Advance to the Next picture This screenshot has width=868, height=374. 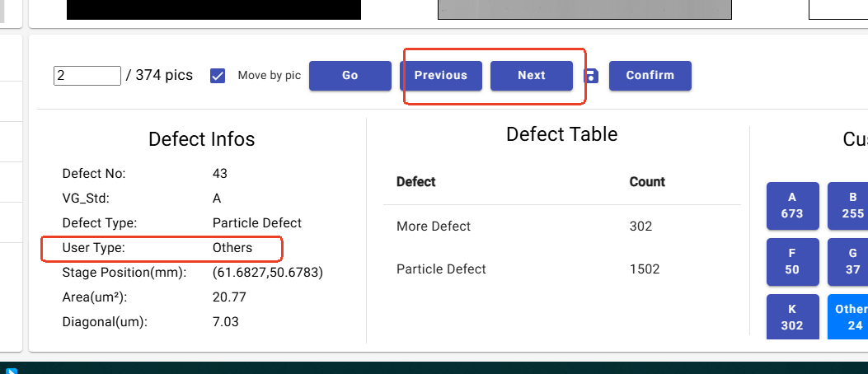coord(532,75)
